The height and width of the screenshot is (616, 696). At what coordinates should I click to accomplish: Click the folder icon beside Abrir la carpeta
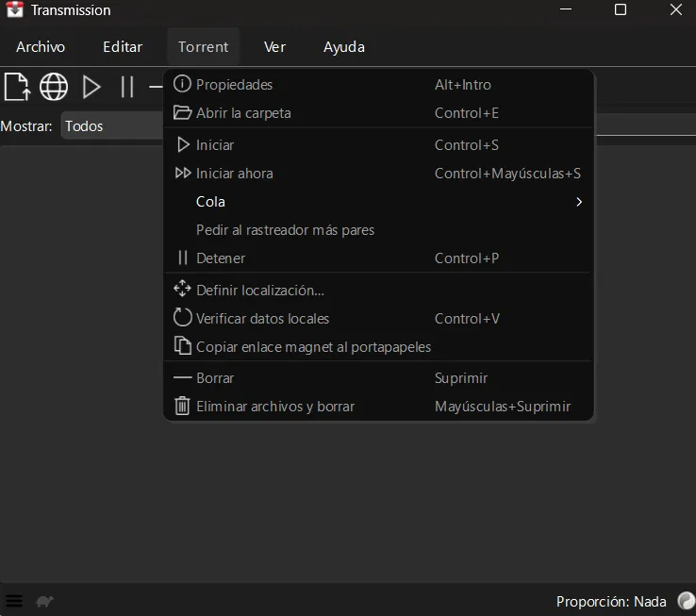[182, 112]
